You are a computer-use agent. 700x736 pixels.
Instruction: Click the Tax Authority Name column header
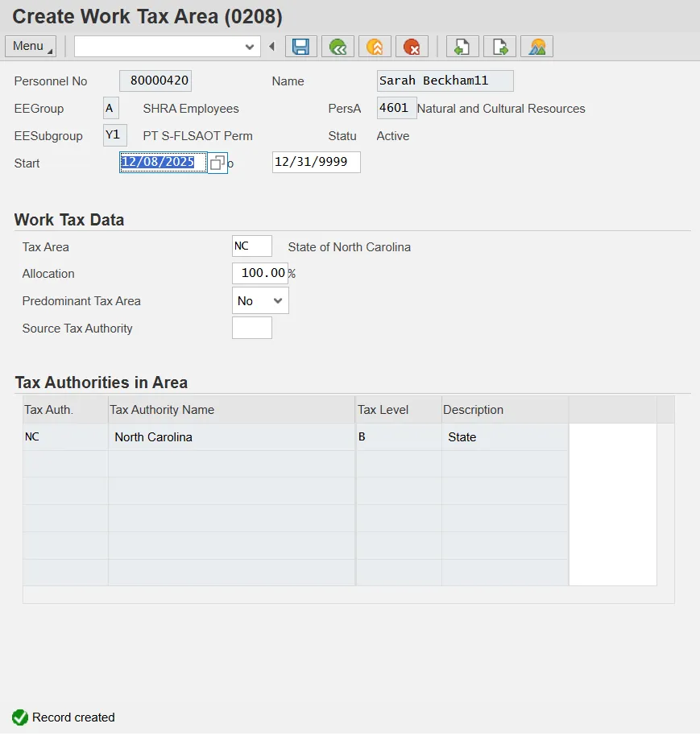point(231,410)
